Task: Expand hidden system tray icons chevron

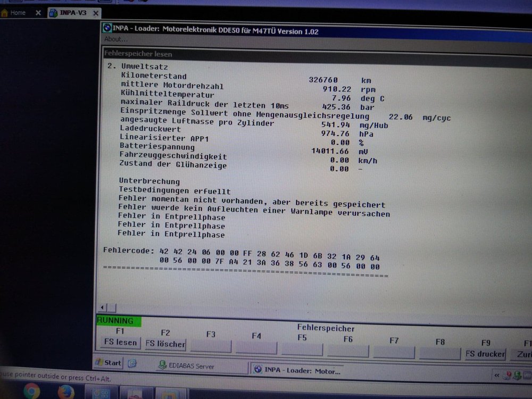Action: coord(497,375)
